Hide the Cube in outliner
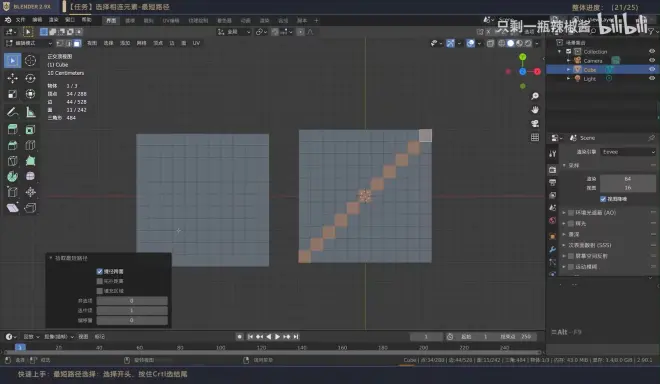This screenshot has height=384, width=660. coord(652,69)
